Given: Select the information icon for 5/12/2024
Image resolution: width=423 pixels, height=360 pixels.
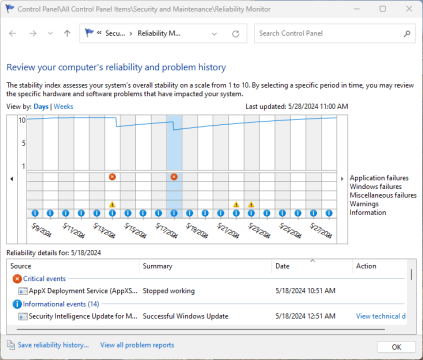Looking at the screenshot, I should point(81,213).
